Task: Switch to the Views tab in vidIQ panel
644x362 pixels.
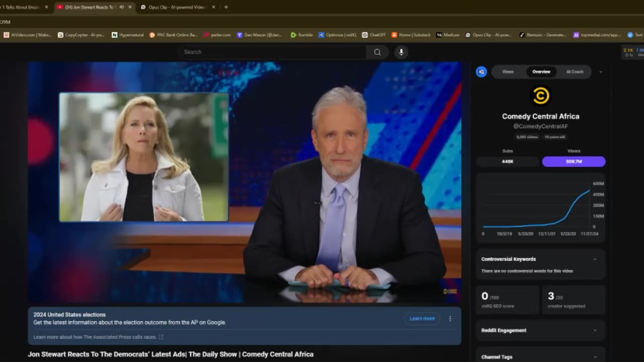Action: [x=508, y=72]
